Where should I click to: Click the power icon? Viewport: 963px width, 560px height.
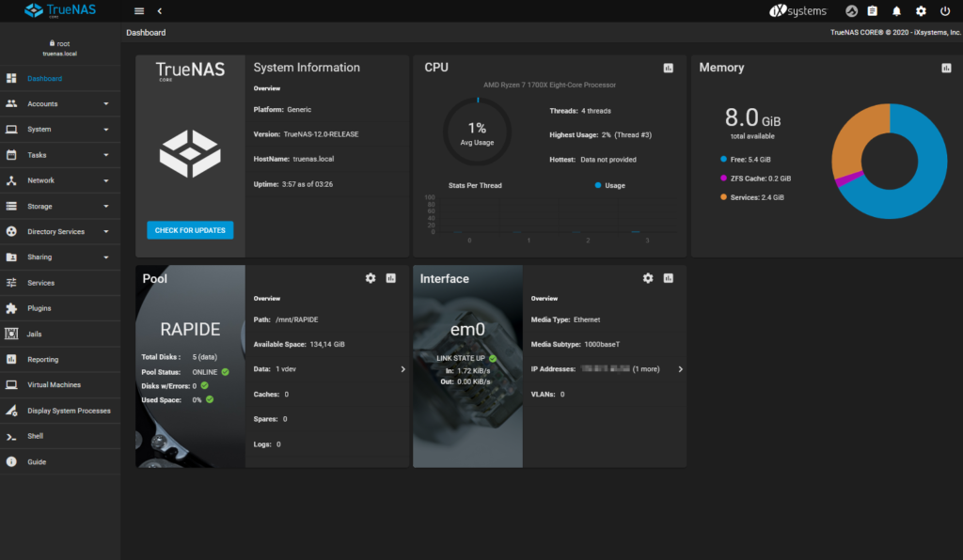point(945,11)
